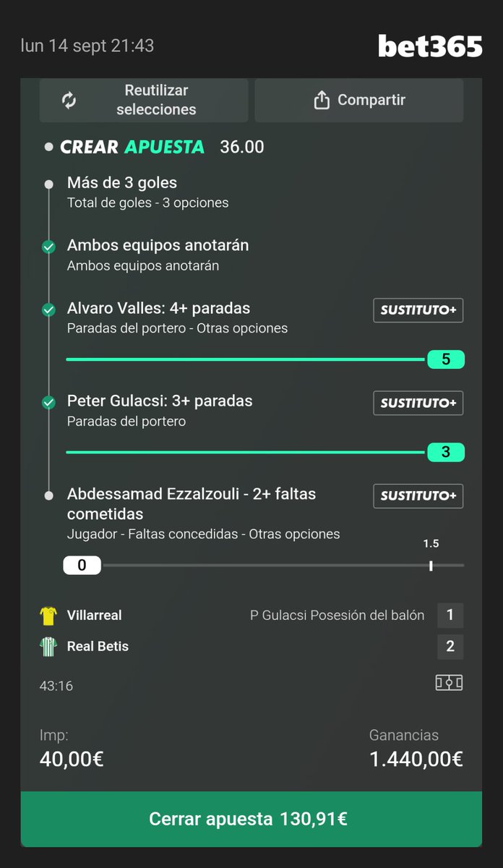This screenshot has width=503, height=868.
Task: Open the football pitch match tracker icon
Action: (449, 683)
